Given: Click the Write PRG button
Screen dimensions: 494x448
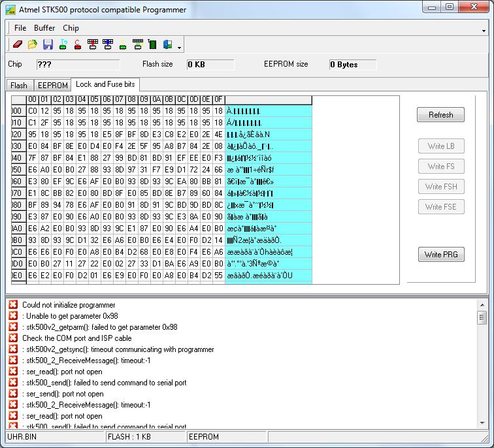Looking at the screenshot, I should click(441, 255).
